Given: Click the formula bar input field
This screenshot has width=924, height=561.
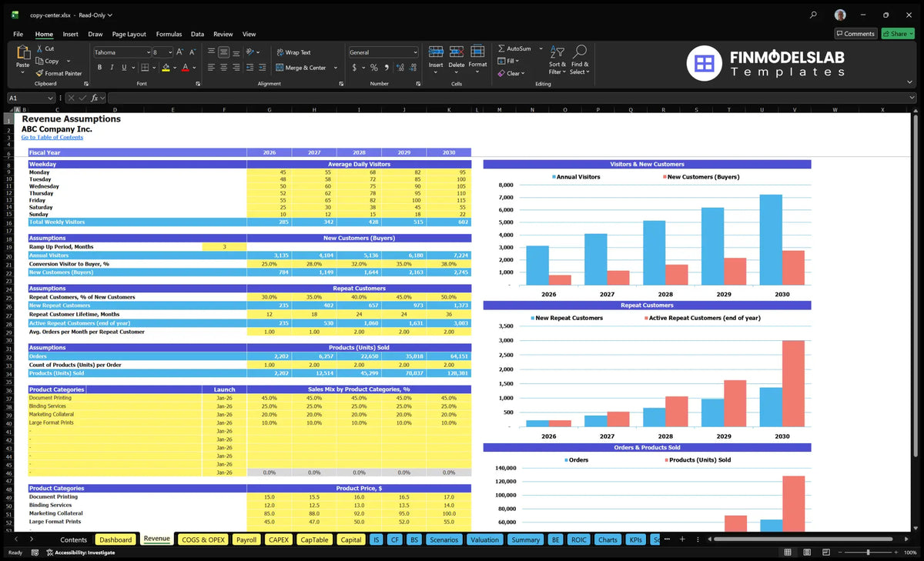Looking at the screenshot, I should 511,98.
